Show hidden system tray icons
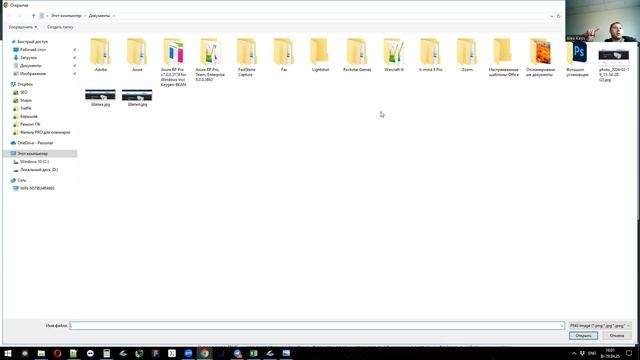The width and height of the screenshot is (640, 360). (x=574, y=353)
